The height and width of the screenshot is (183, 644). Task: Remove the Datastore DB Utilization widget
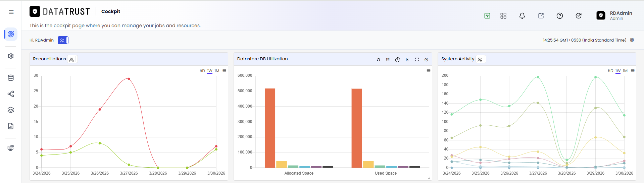coord(426,60)
